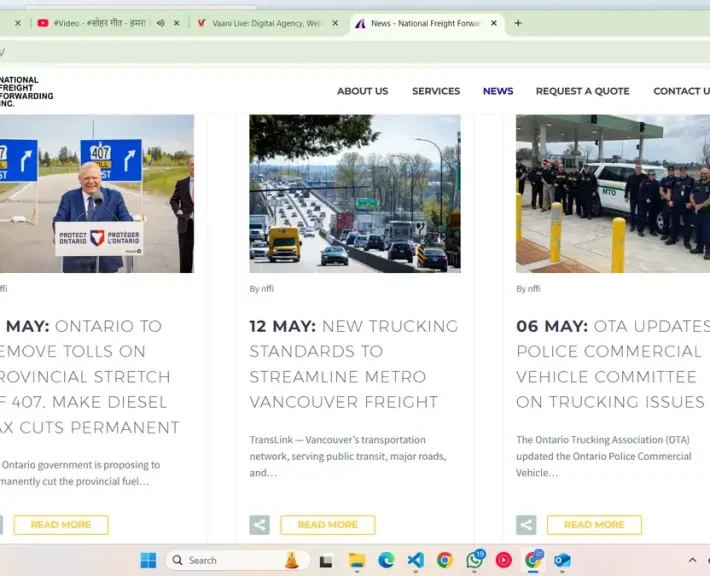
Task: Click the Ontario government fuel excerpt text
Action: 80,473
